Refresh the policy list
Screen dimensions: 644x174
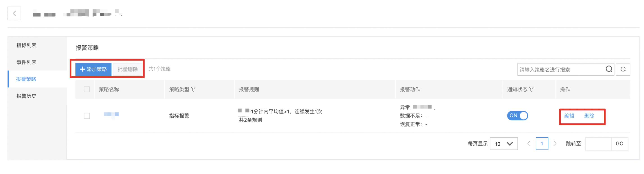623,69
